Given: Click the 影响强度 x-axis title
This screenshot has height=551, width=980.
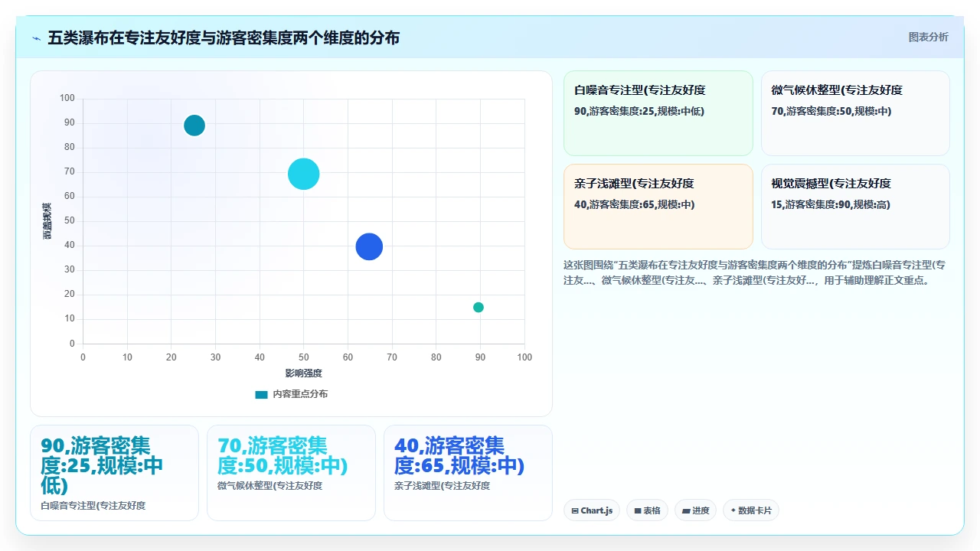Looking at the screenshot, I should pos(304,373).
